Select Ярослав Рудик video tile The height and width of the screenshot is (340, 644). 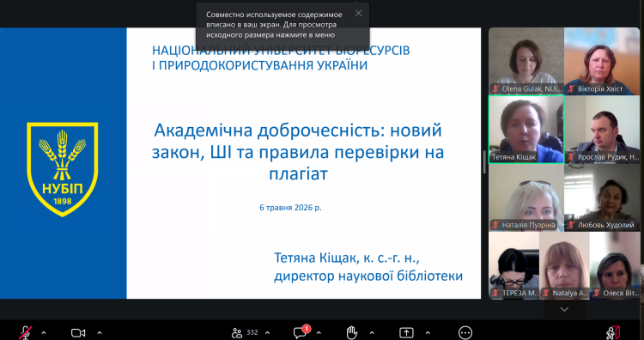coord(602,130)
